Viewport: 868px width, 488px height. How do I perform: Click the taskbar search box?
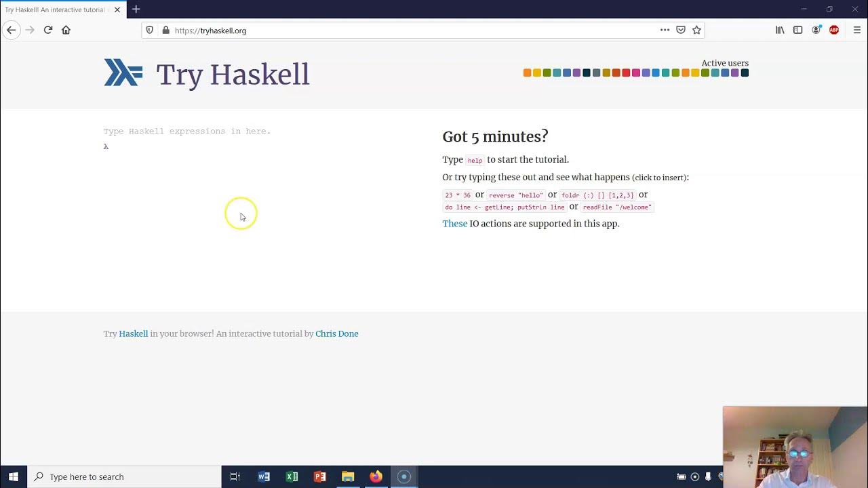(124, 476)
